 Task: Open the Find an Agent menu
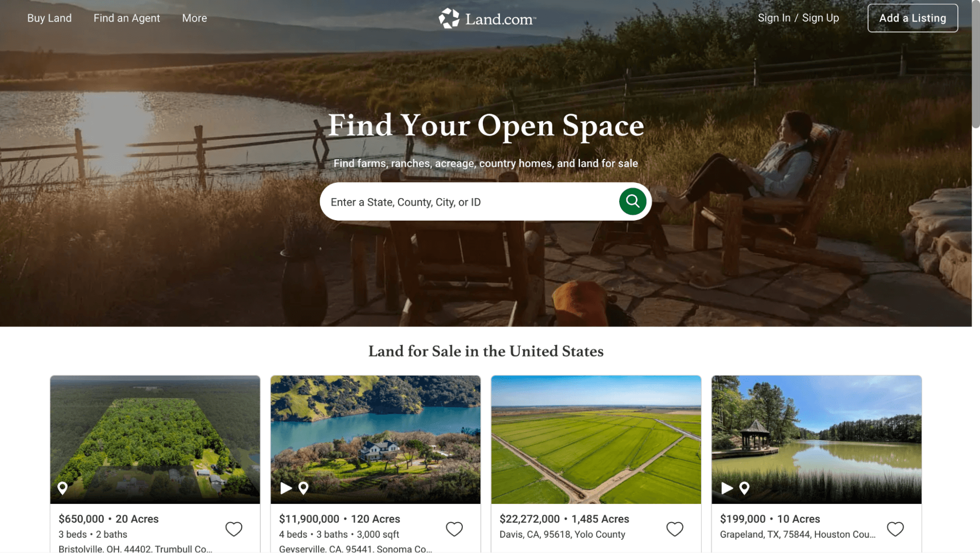pyautogui.click(x=127, y=18)
